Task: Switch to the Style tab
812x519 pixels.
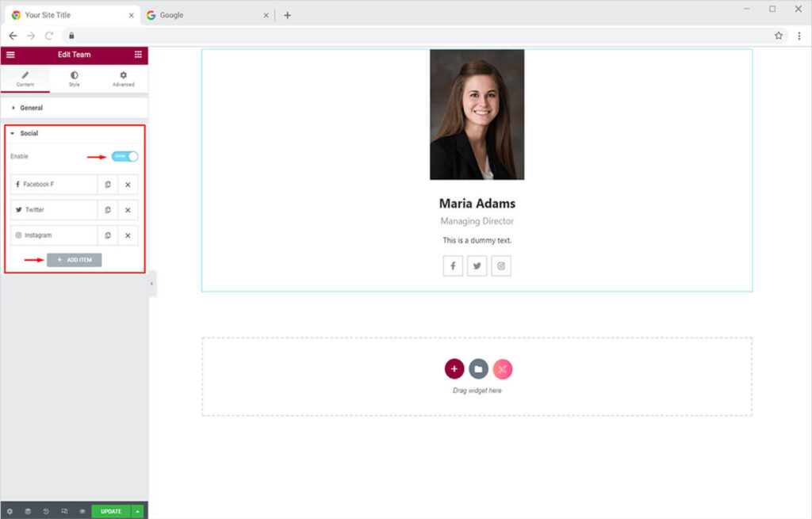Action: (x=74, y=79)
